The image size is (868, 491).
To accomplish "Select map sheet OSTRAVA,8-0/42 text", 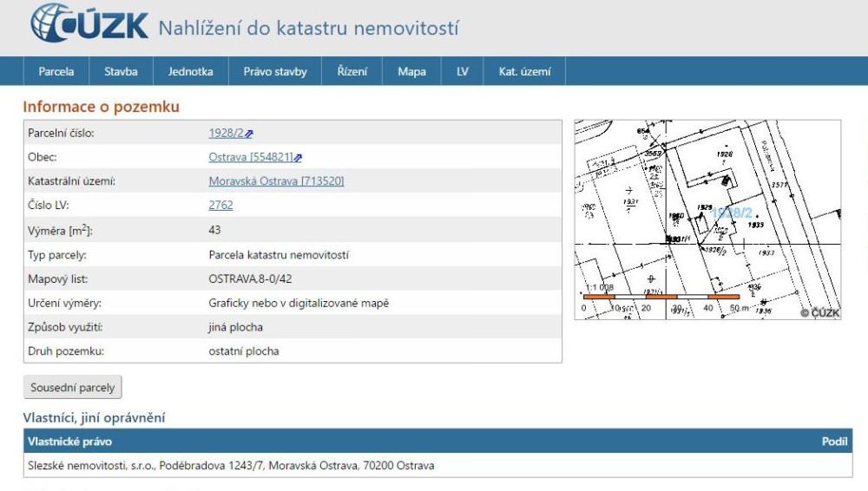I will pyautogui.click(x=250, y=279).
